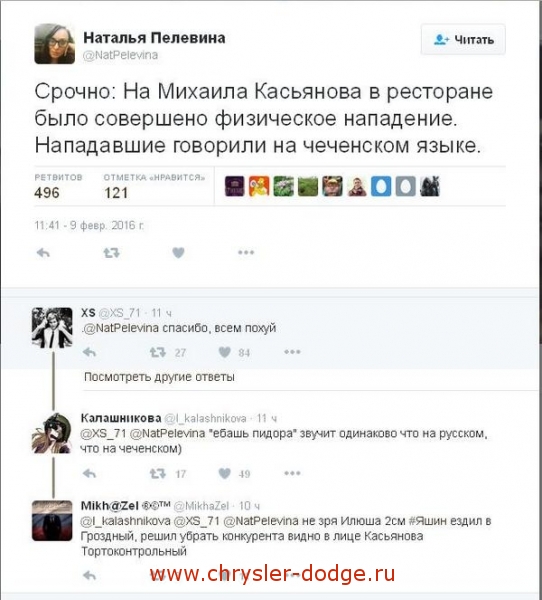The image size is (542, 600).
Task: Reply to the main tweet by Наталья Пелевина
Action: click(x=43, y=253)
